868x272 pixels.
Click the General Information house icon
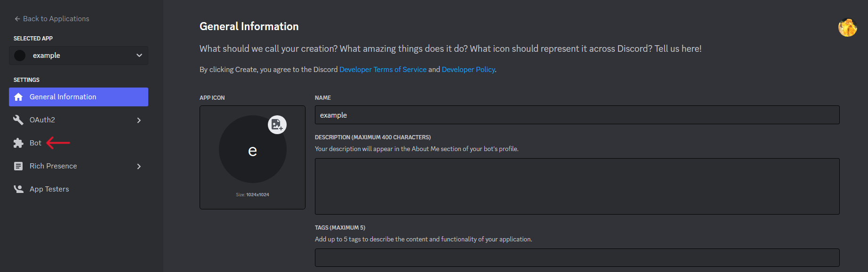[18, 96]
